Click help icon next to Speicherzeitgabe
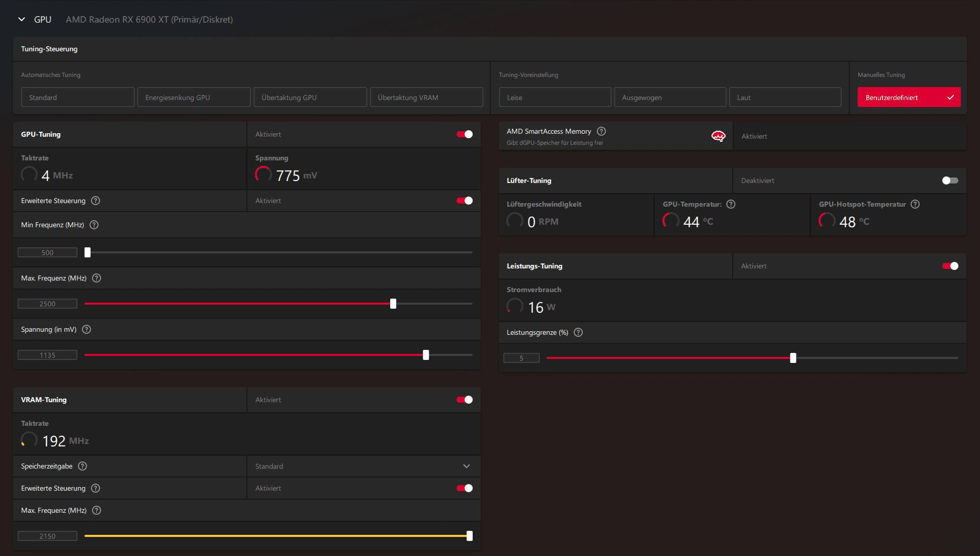 [82, 466]
